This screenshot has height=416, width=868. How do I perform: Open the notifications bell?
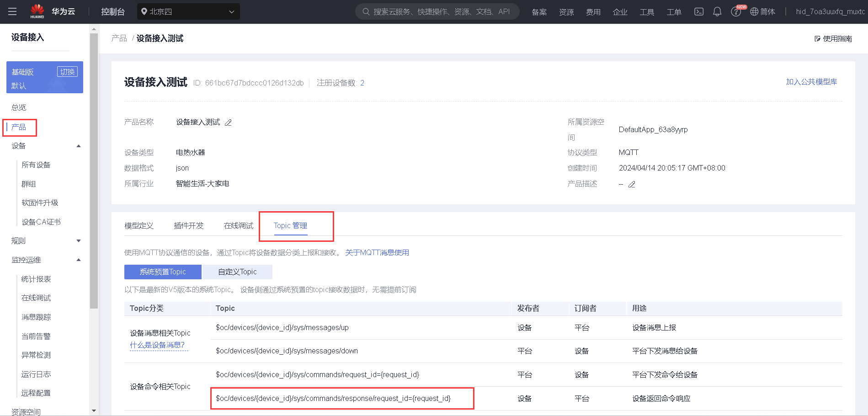[x=717, y=11]
